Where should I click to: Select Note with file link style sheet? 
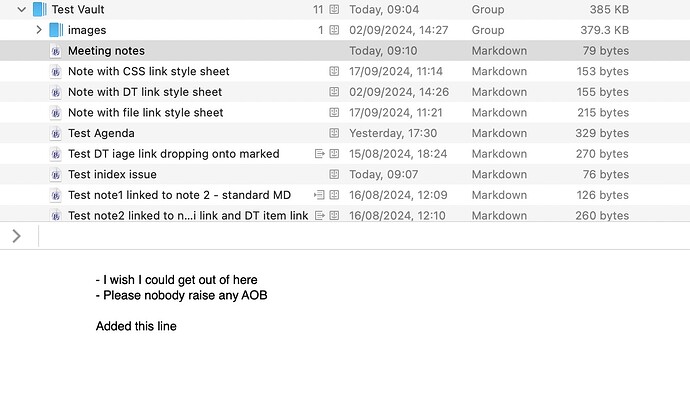[145, 113]
